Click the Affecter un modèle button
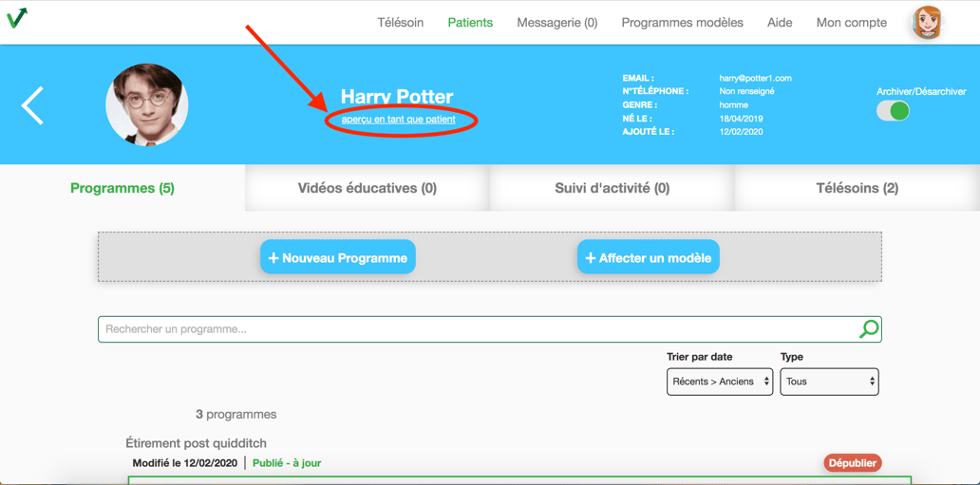 click(649, 257)
